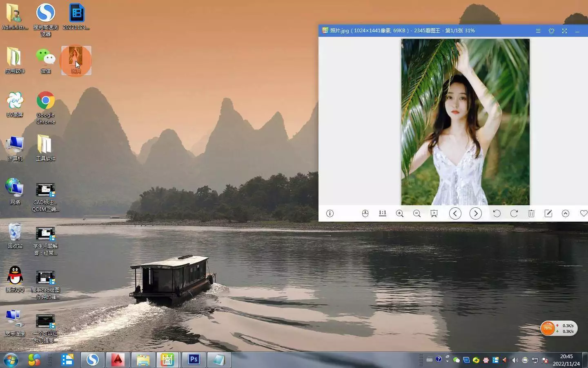Open the viewer's hamburger main menu

click(538, 31)
